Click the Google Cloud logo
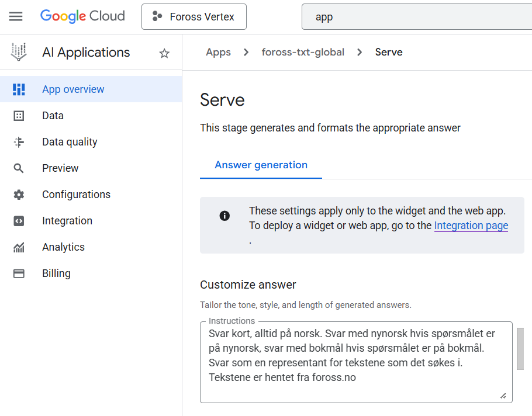 (82, 16)
